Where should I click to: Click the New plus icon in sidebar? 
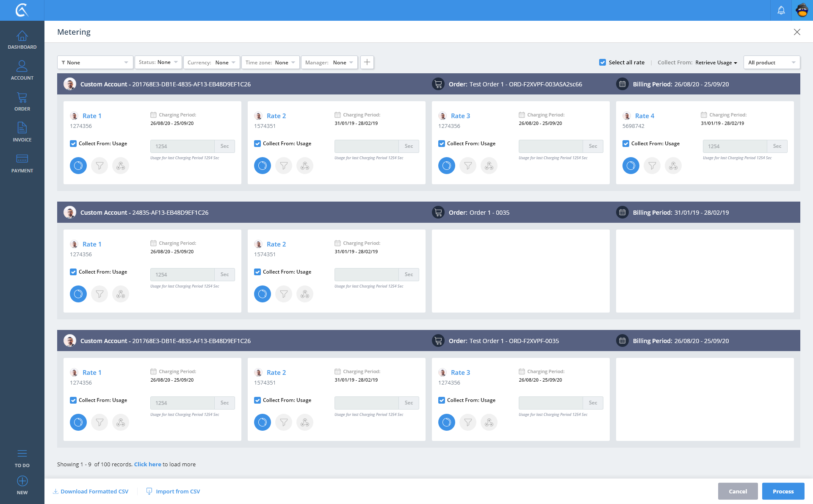(22, 481)
